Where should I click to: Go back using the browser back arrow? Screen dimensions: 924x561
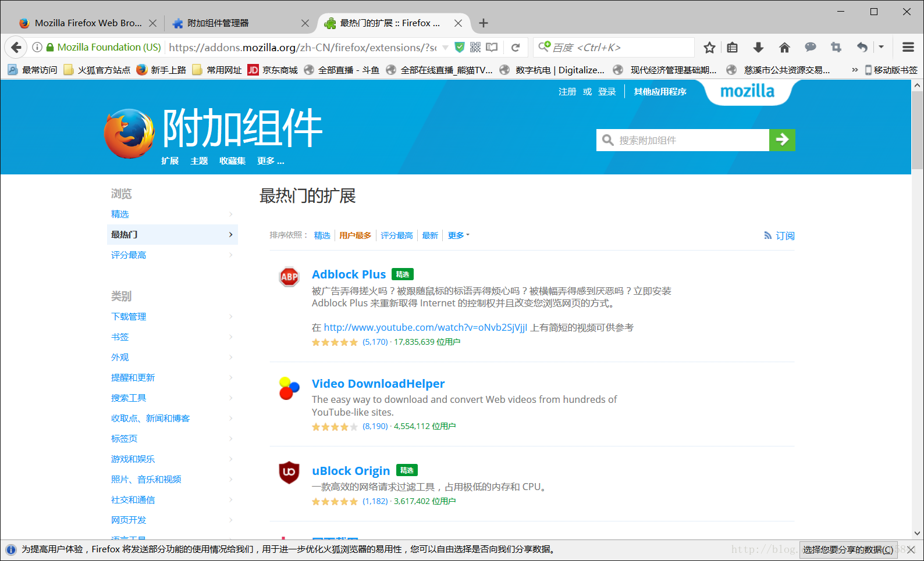[x=16, y=47]
